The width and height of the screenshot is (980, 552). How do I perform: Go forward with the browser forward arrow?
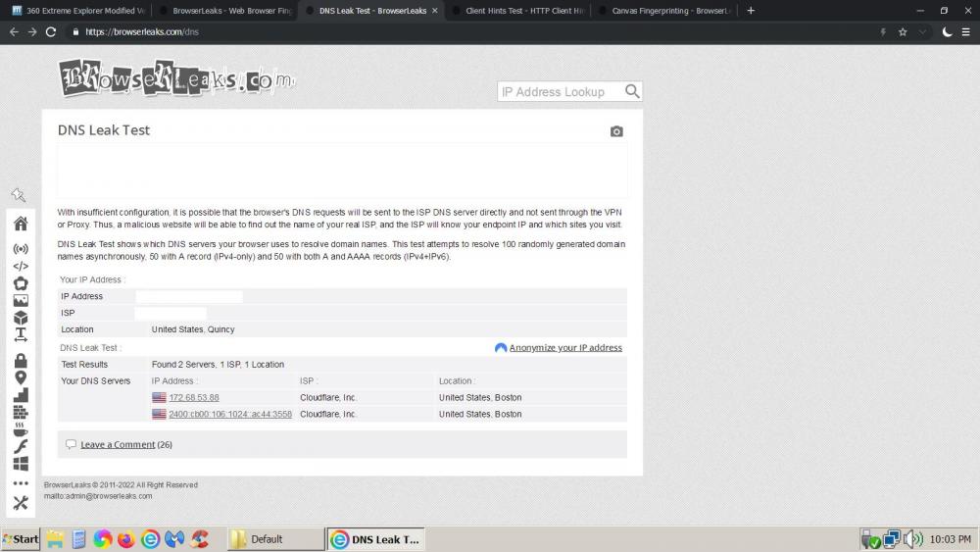[x=32, y=32]
